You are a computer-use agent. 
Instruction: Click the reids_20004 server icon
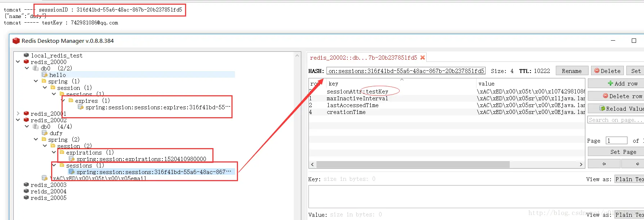26,191
